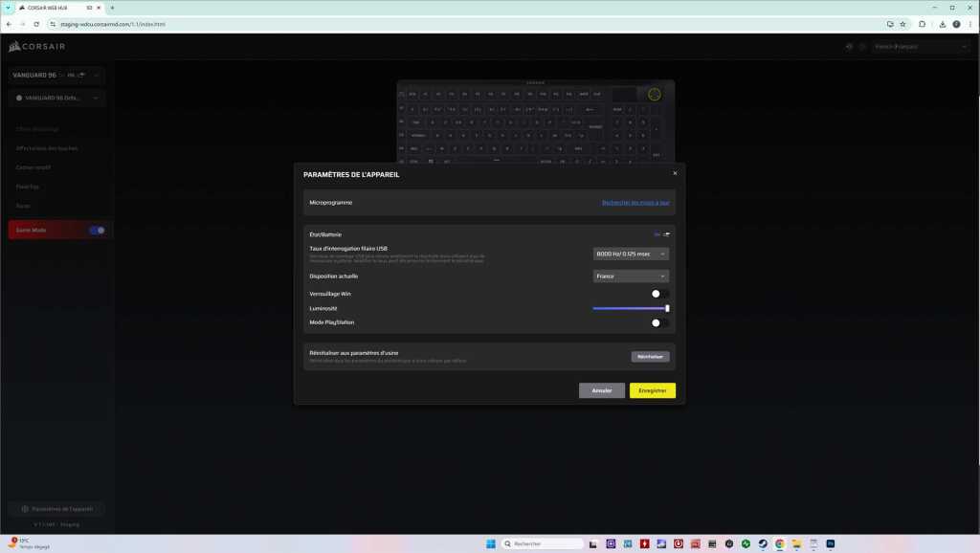
Task: Click the firmware update check link
Action: [x=635, y=203]
